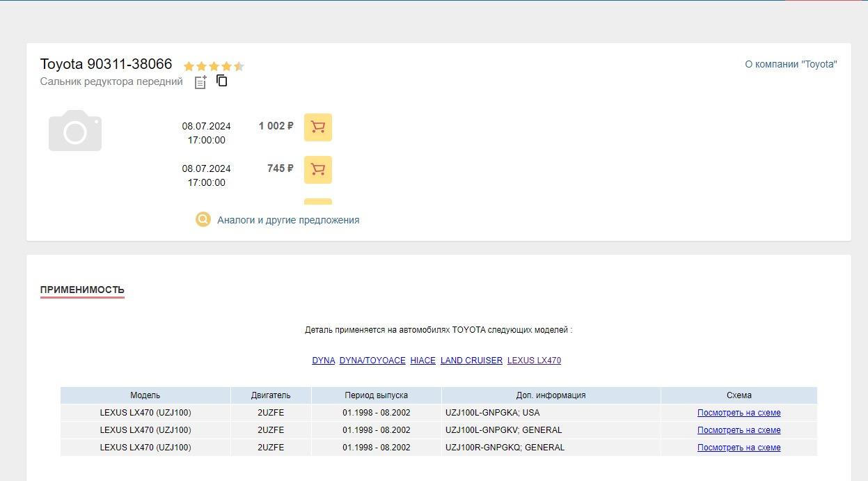Click the UZJ100L-GNPGKA; USA cell
Image resolution: width=868 pixels, height=481 pixels.
(x=551, y=413)
